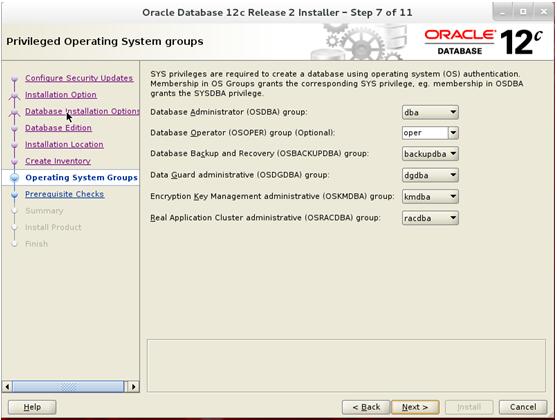Click the Help button
The image size is (557, 420).
pos(32,407)
